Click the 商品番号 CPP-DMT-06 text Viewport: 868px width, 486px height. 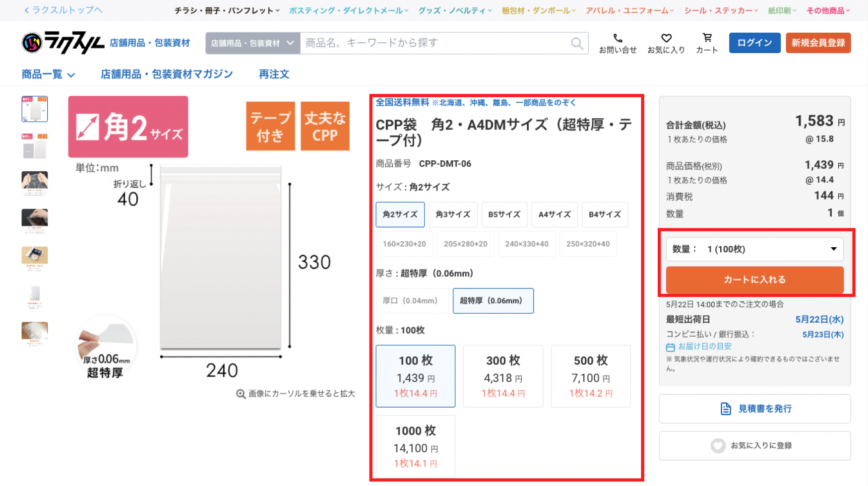423,164
